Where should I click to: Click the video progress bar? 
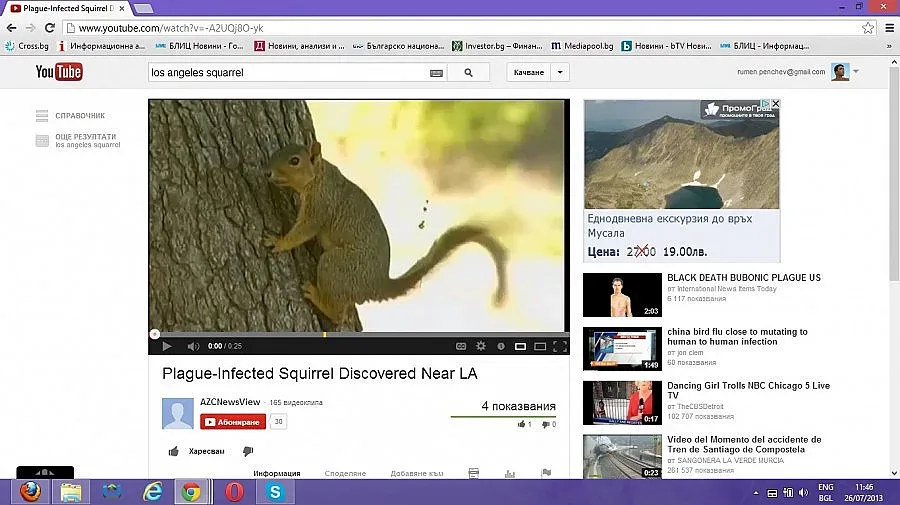click(x=358, y=334)
